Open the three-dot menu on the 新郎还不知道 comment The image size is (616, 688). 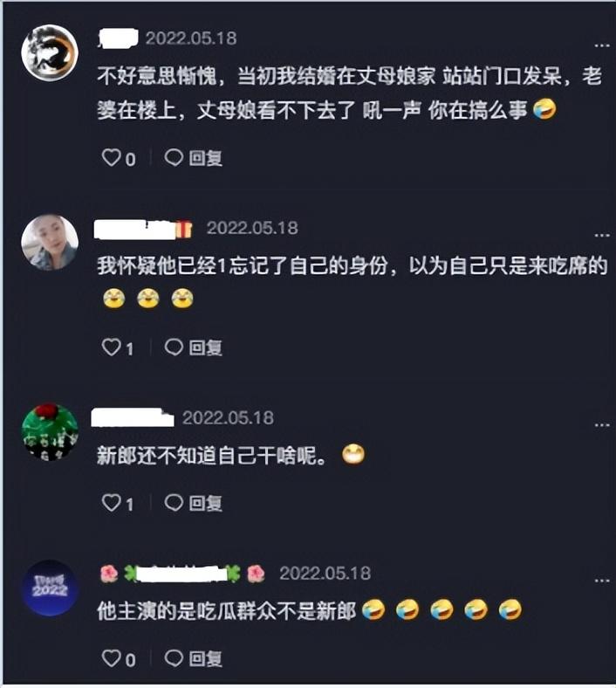coord(602,425)
